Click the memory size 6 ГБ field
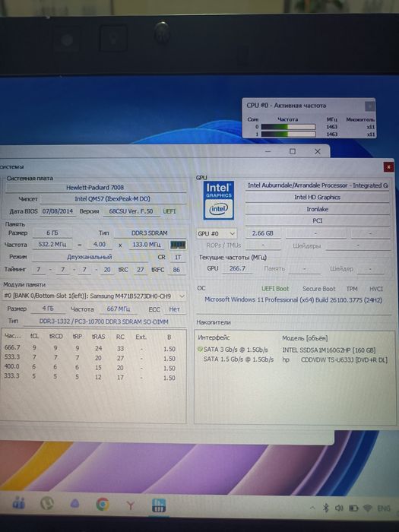The width and height of the screenshot is (399, 532). [x=52, y=233]
